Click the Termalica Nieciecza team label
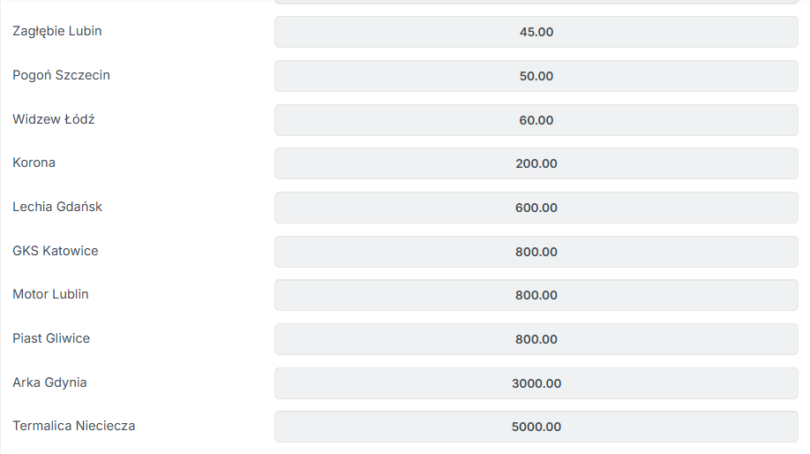This screenshot has width=810, height=454. (74, 426)
